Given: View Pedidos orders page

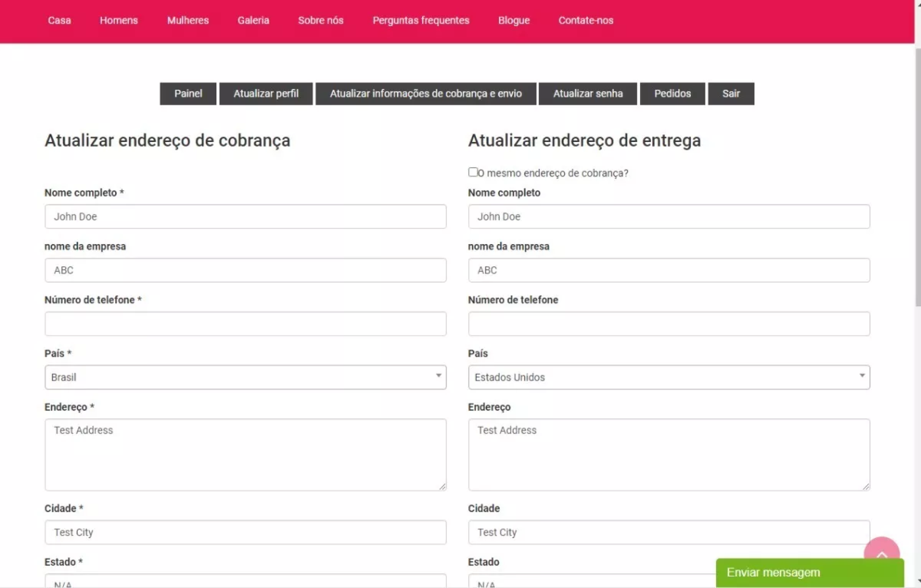Looking at the screenshot, I should point(672,94).
